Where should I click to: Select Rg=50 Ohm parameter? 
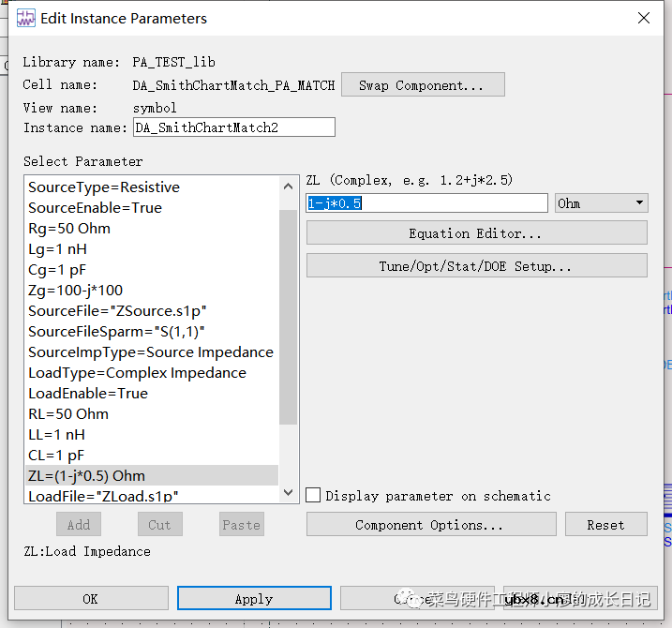69,229
